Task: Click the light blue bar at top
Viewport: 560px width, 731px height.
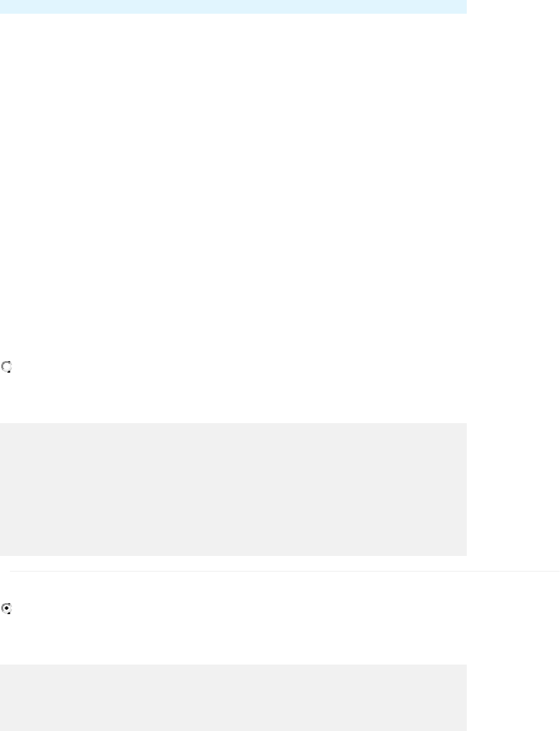Action: 233,7
